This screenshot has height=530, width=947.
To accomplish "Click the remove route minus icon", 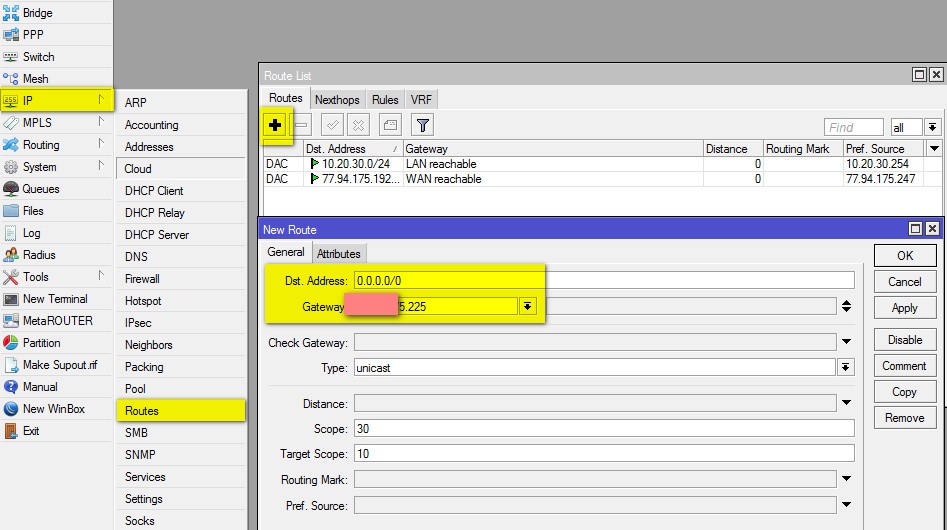I will [x=301, y=125].
